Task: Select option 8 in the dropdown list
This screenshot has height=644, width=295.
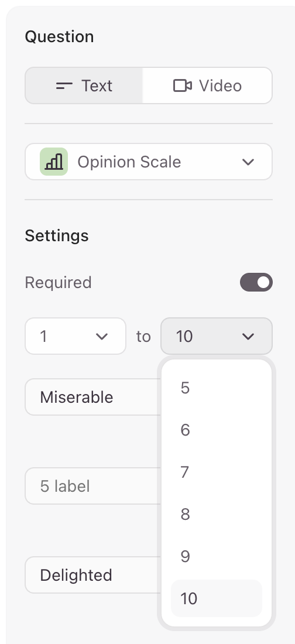Action: 217,514
